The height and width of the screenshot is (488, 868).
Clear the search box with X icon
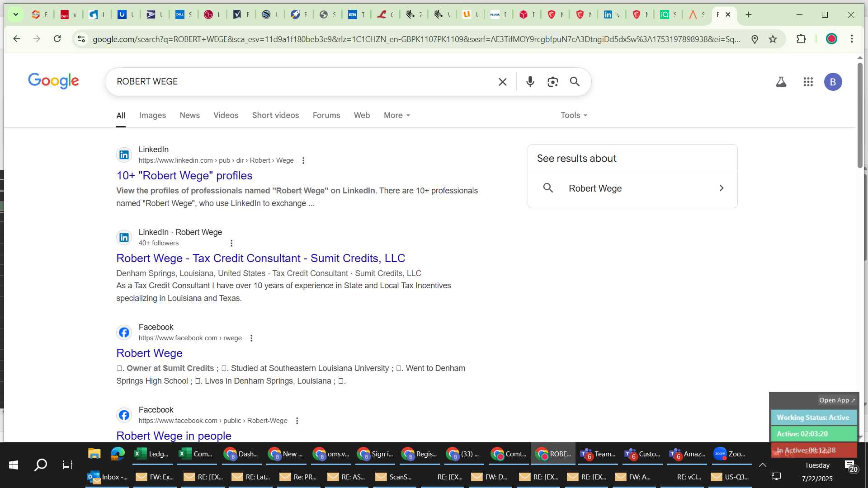click(502, 82)
